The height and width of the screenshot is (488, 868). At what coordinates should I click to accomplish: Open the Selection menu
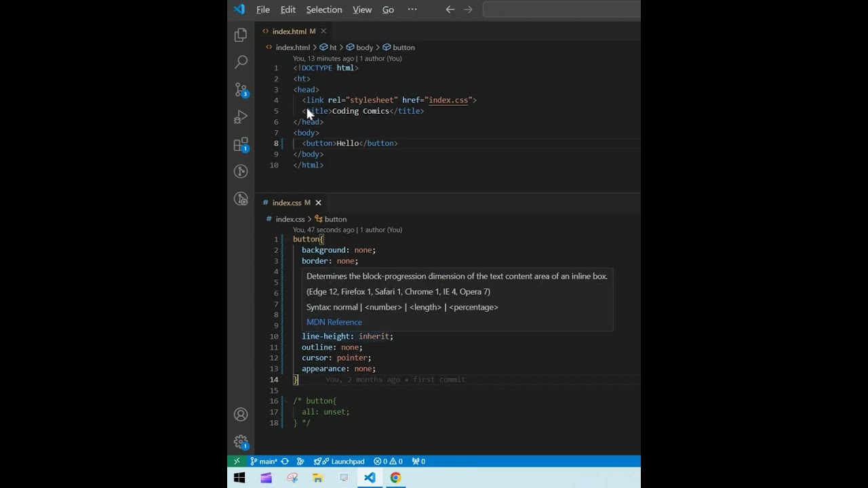(x=324, y=9)
